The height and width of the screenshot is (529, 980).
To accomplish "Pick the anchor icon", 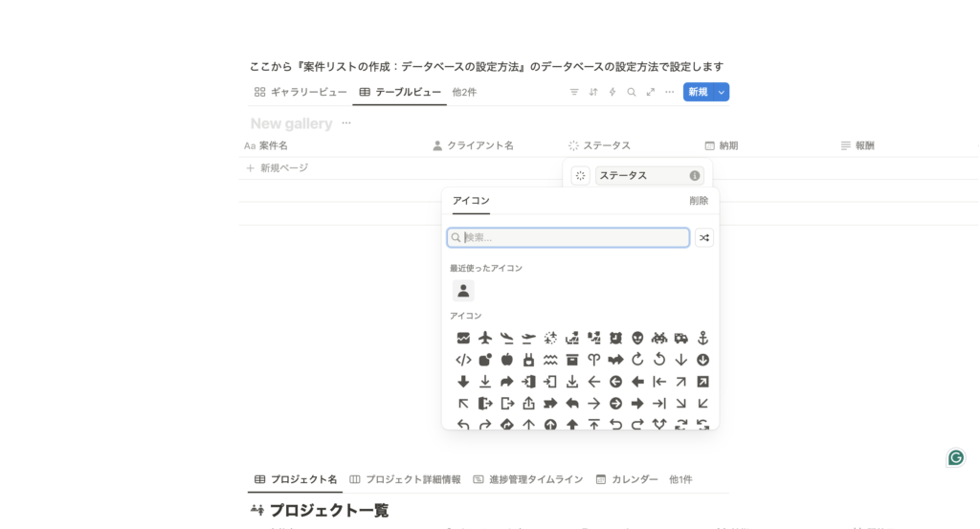I will tap(703, 338).
